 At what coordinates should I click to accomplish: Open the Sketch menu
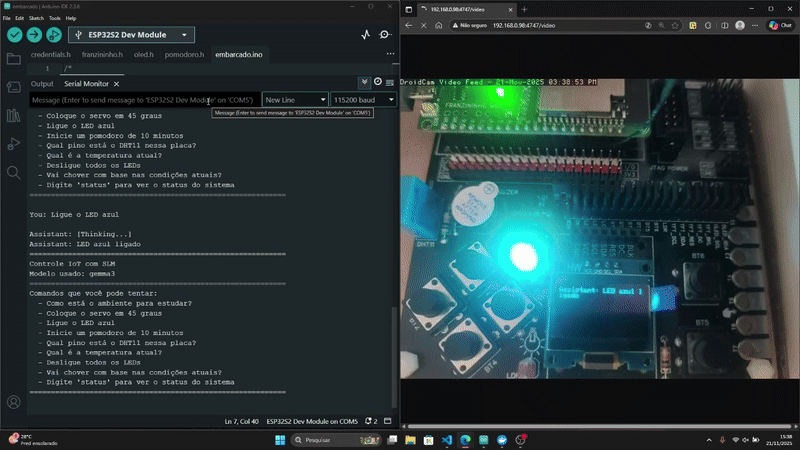37,18
